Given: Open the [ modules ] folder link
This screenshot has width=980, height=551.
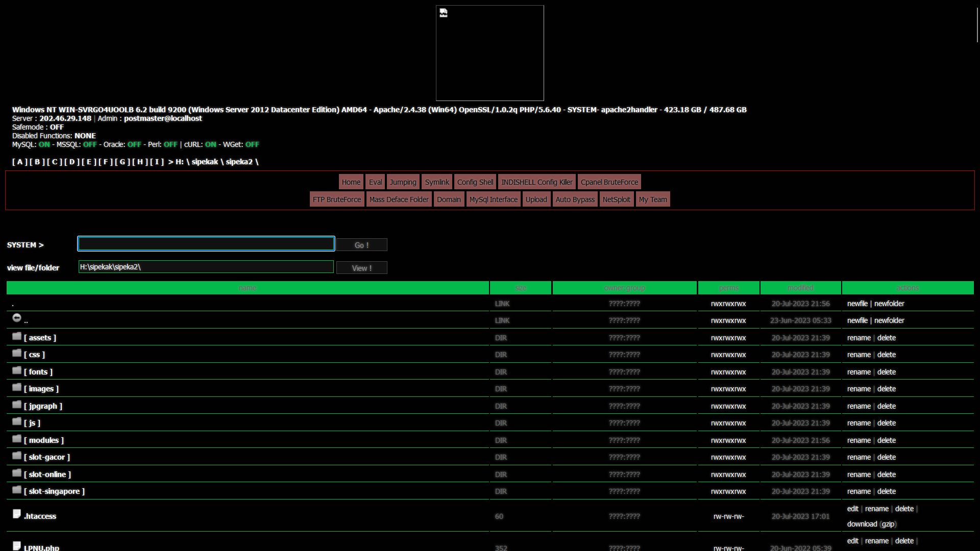Looking at the screenshot, I should [x=44, y=440].
